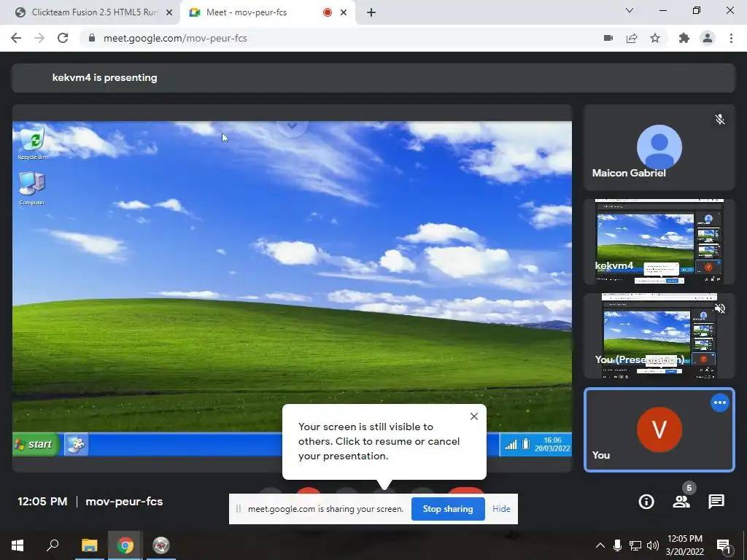Click the mov-peur-fcs meeting code
This screenshot has width=747, height=560.
click(124, 502)
